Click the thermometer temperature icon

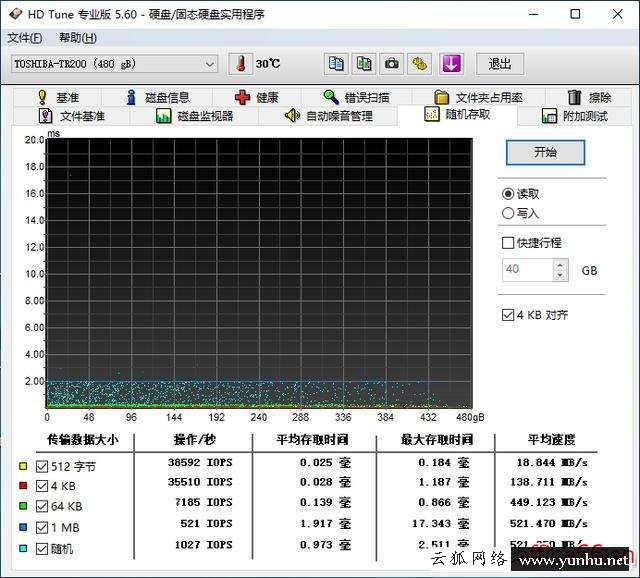[x=240, y=64]
